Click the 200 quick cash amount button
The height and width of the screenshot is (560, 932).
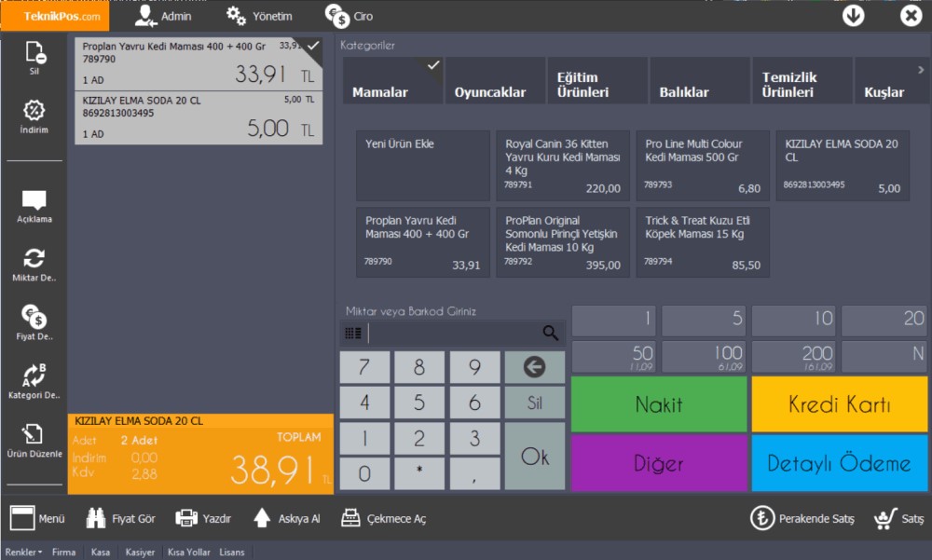[x=793, y=356]
